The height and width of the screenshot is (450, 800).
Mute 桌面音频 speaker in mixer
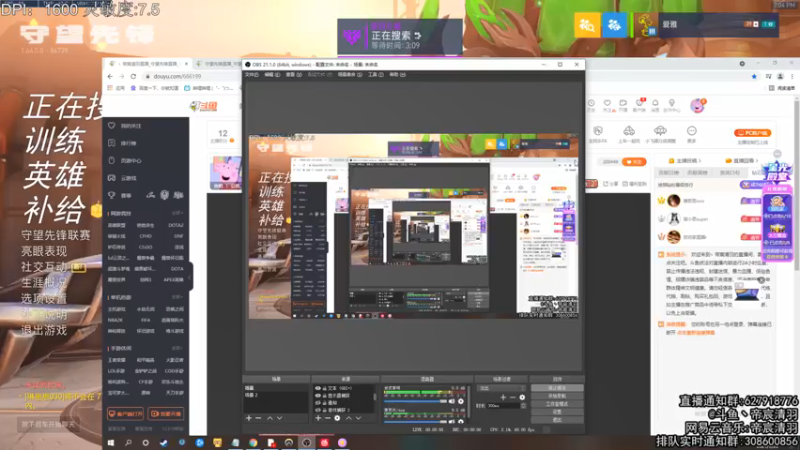452,402
